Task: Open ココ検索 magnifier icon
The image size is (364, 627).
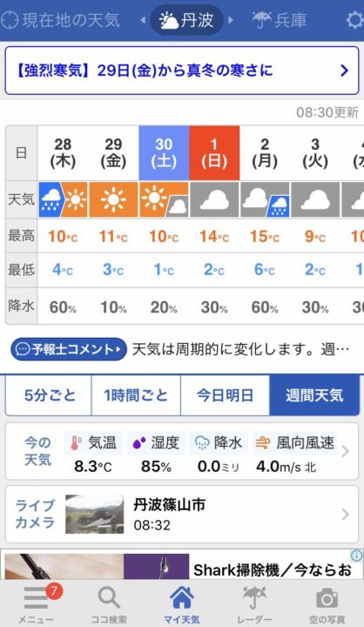Action: [108, 597]
